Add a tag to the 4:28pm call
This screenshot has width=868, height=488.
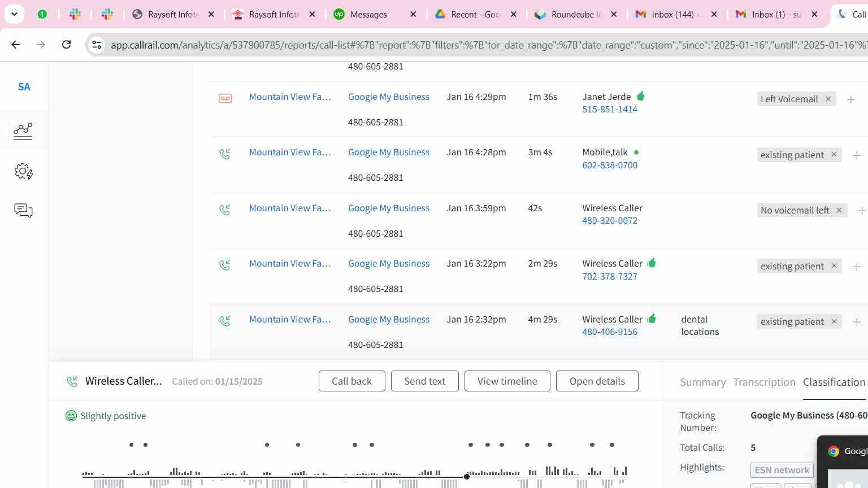click(857, 155)
